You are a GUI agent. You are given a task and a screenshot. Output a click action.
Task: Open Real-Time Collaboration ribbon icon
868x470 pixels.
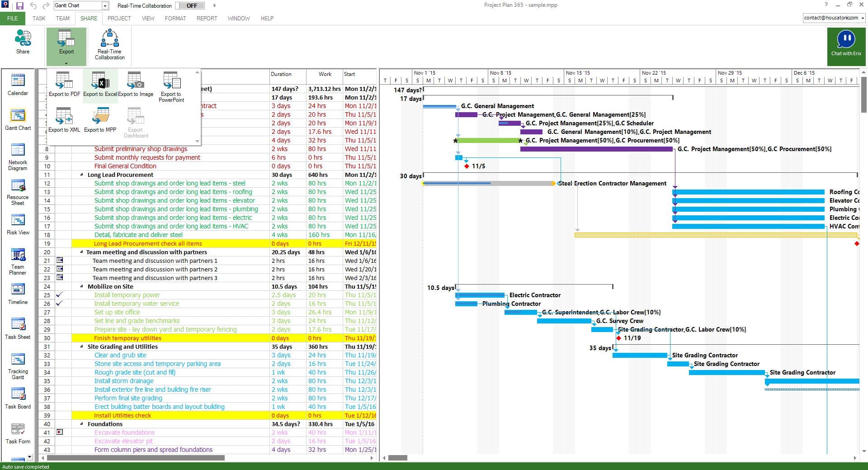click(110, 44)
